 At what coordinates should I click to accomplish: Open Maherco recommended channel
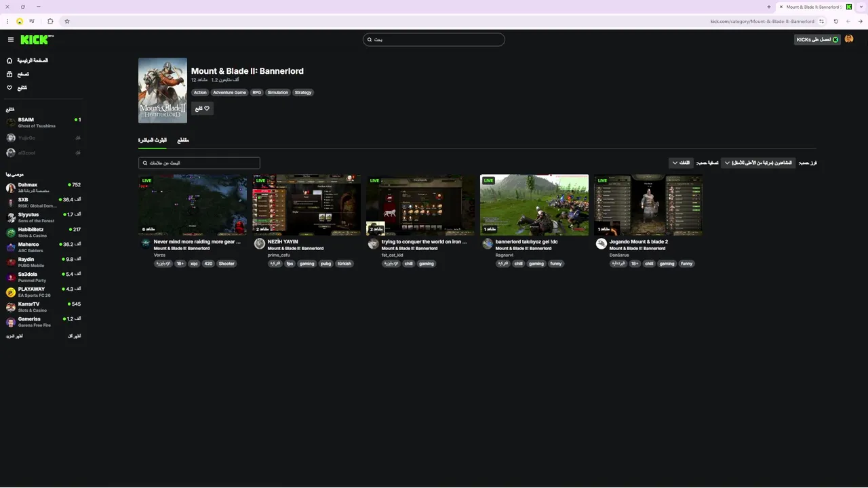pyautogui.click(x=43, y=247)
